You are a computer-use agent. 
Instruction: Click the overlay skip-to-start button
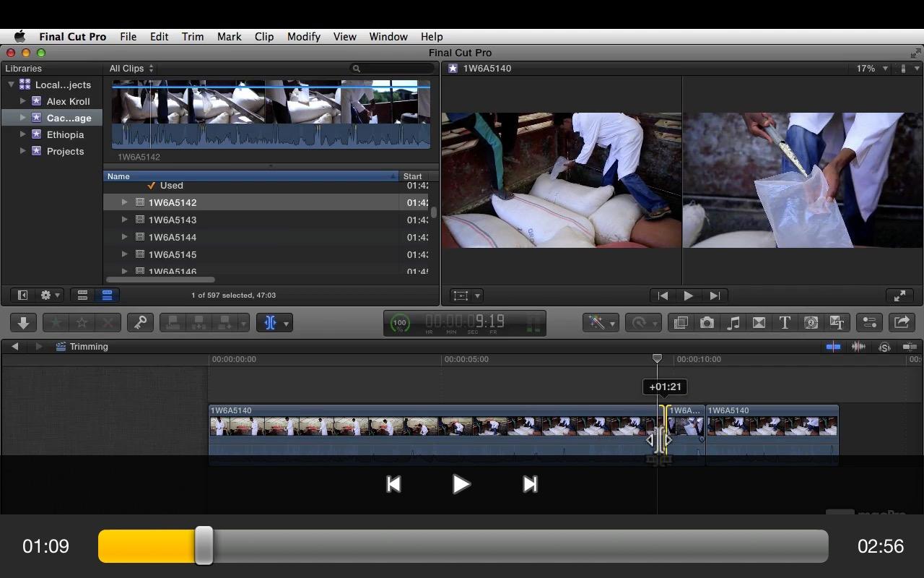click(x=393, y=484)
